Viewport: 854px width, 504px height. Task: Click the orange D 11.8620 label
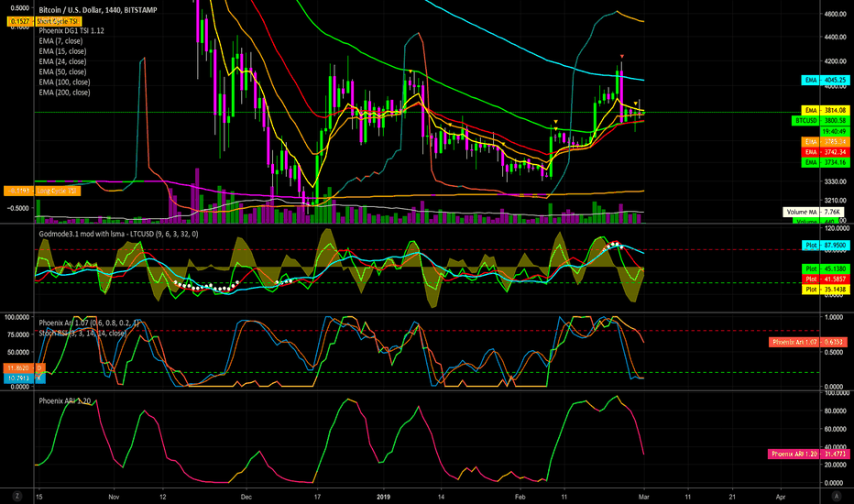pos(24,367)
